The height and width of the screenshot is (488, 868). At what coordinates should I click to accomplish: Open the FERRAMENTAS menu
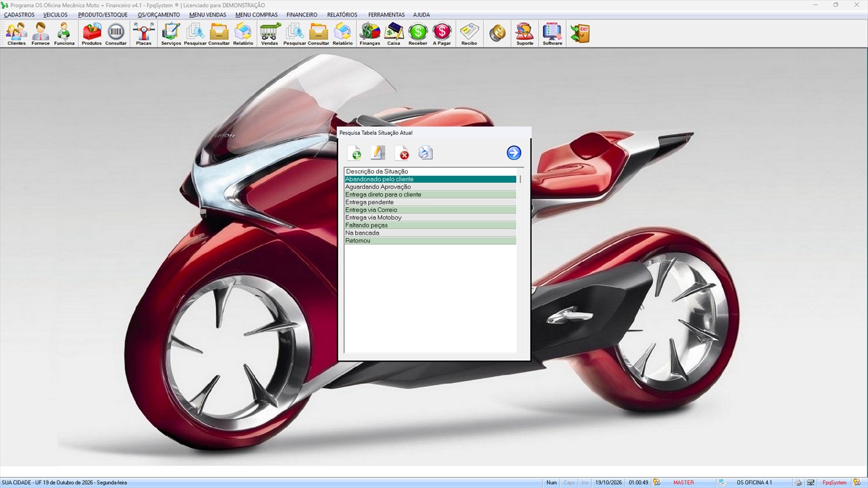coord(386,15)
